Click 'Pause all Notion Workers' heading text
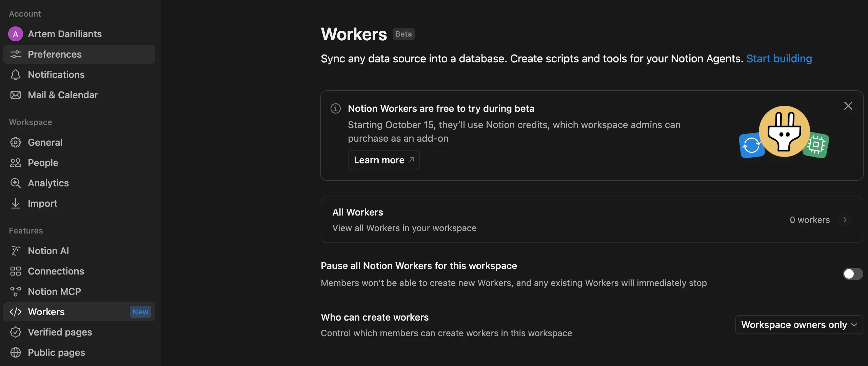 pos(419,266)
